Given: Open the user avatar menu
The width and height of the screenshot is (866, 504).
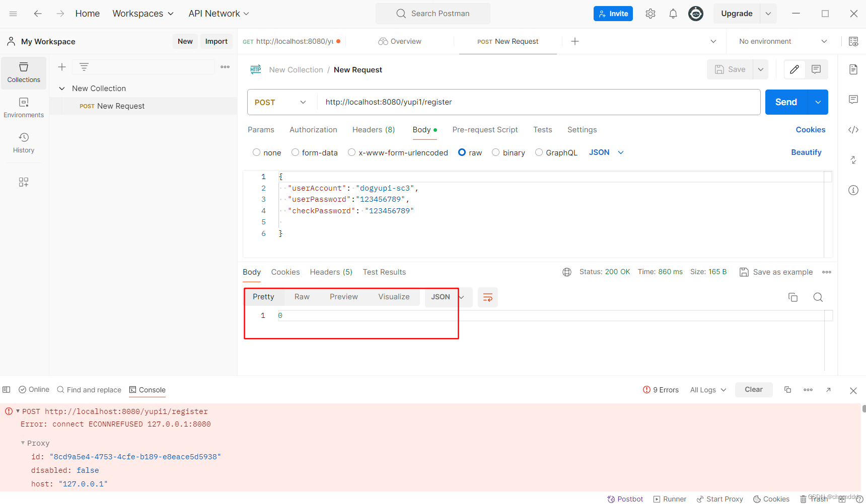Looking at the screenshot, I should pyautogui.click(x=696, y=14).
